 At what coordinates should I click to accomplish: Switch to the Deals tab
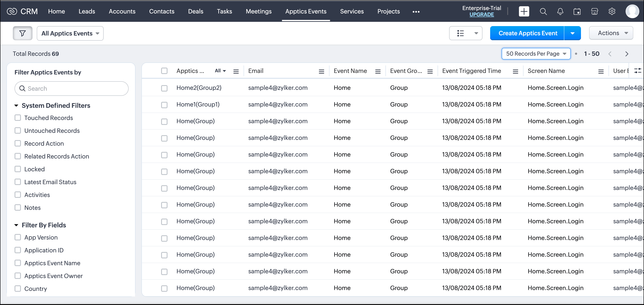(195, 12)
